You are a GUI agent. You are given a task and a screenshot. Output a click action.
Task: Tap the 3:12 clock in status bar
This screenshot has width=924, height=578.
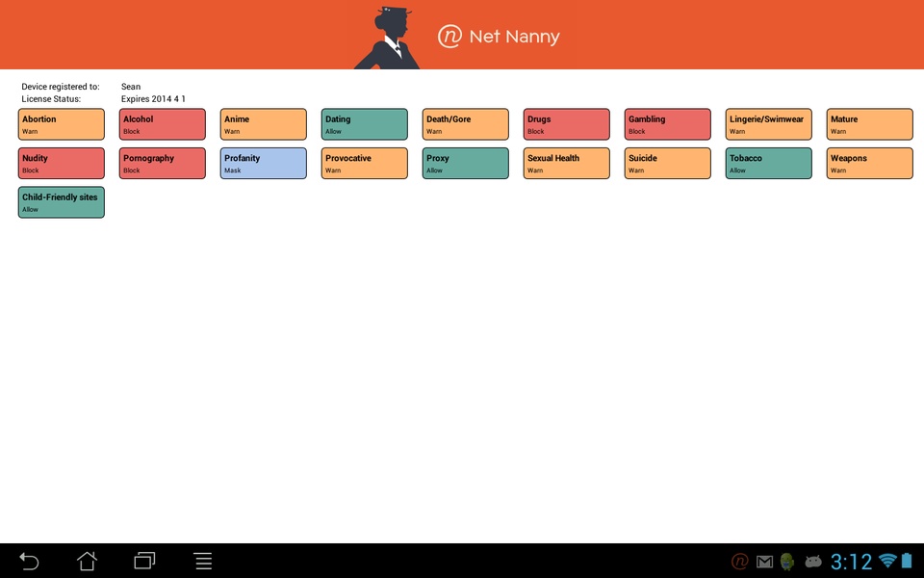click(851, 562)
